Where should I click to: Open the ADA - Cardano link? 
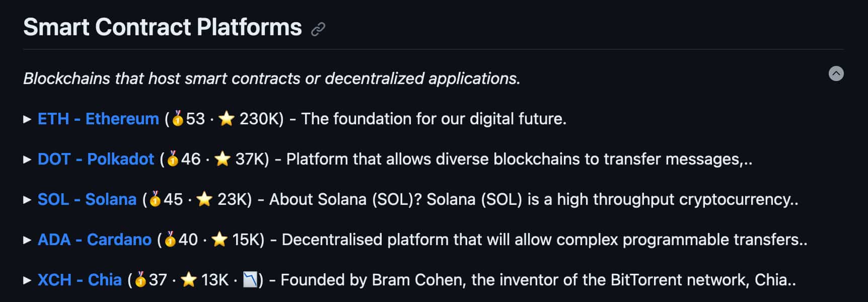94,240
